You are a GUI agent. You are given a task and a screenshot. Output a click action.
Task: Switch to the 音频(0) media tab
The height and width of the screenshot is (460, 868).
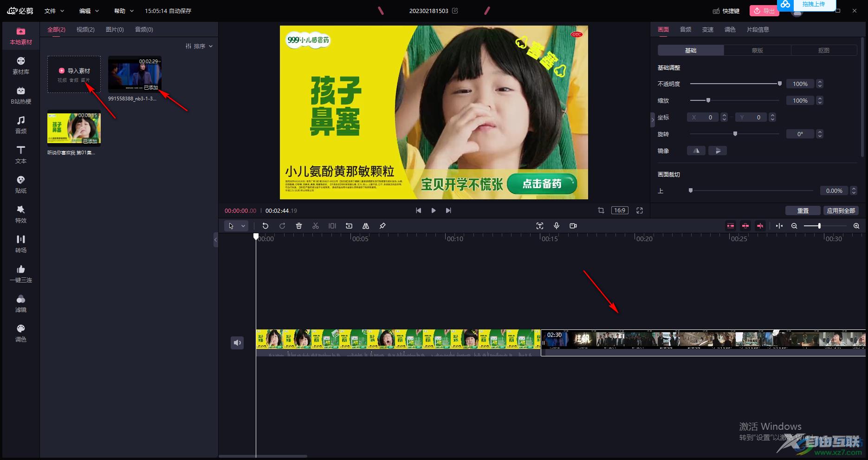click(x=144, y=29)
